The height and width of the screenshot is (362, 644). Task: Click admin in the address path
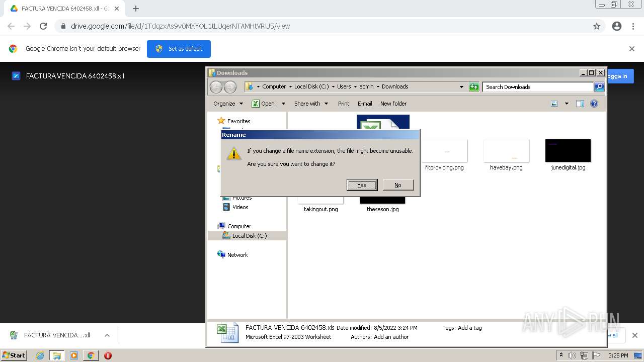(x=366, y=86)
